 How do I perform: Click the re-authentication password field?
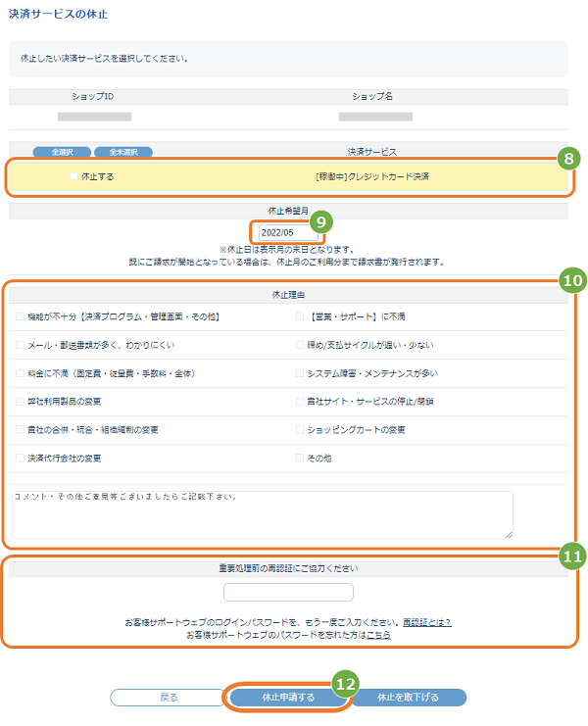click(x=288, y=592)
